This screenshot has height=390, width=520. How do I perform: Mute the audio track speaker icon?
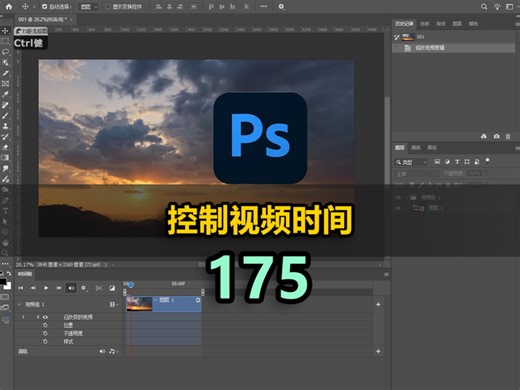(x=102, y=351)
